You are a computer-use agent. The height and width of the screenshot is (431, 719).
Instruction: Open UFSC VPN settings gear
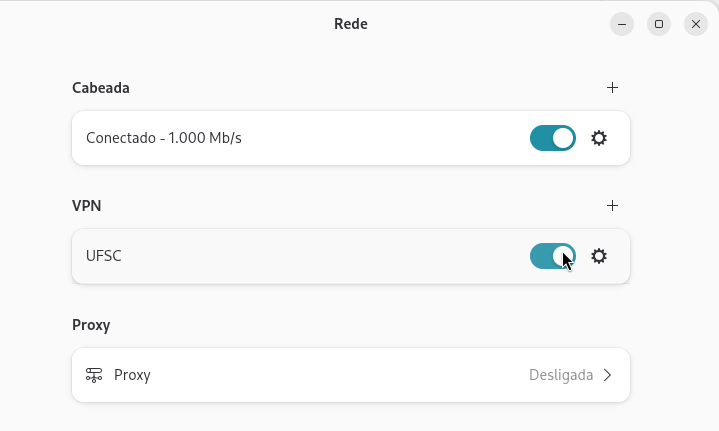[599, 256]
